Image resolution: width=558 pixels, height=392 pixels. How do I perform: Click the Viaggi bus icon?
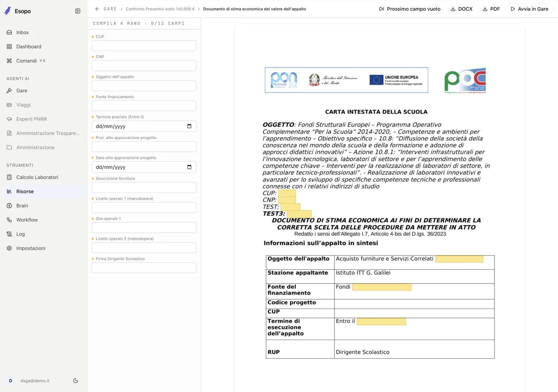coord(9,105)
